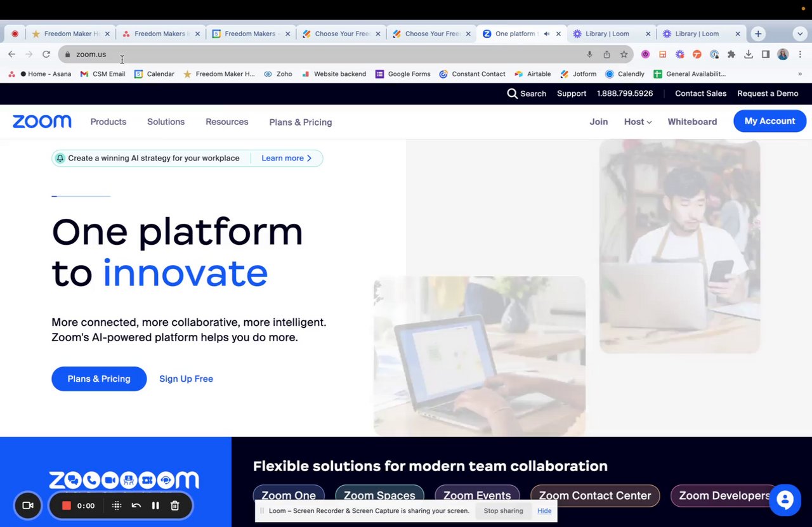Click the Zoom logo to go home
Image resolution: width=812 pixels, height=527 pixels.
[42, 122]
